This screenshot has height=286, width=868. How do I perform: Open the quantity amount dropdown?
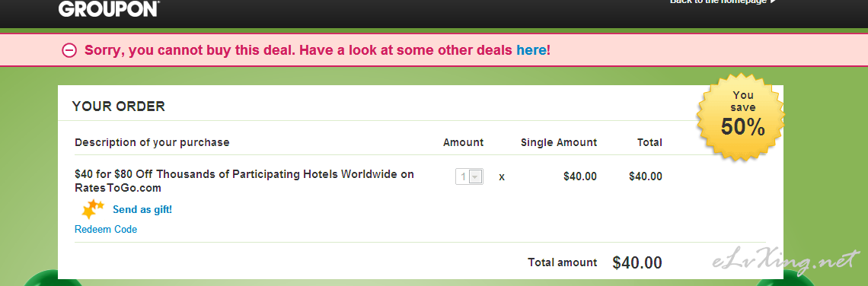point(470,176)
